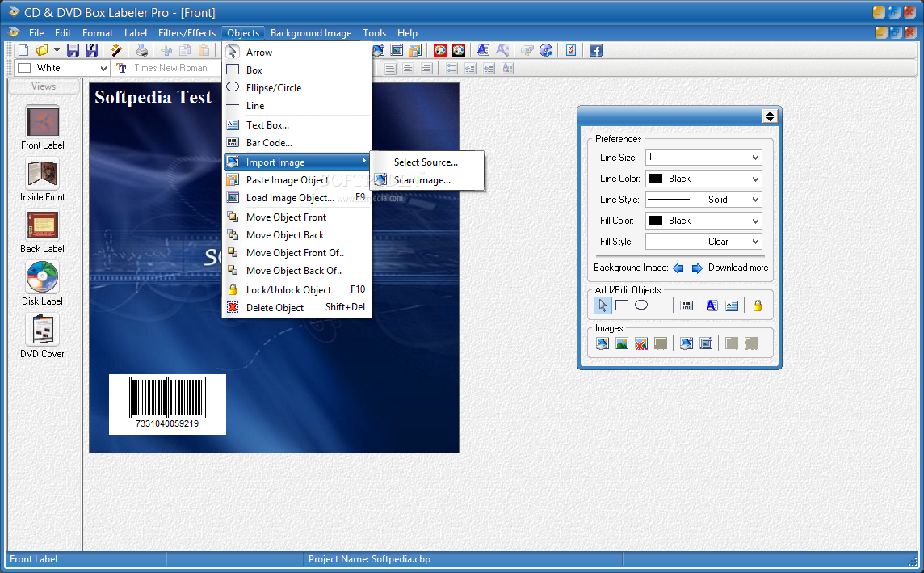Click the center align toolbar icon

click(x=408, y=69)
